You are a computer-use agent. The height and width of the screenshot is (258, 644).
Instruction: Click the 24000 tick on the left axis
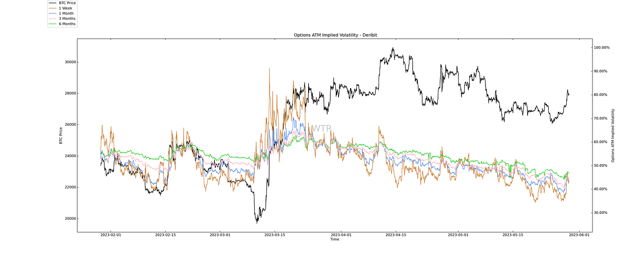pos(70,156)
